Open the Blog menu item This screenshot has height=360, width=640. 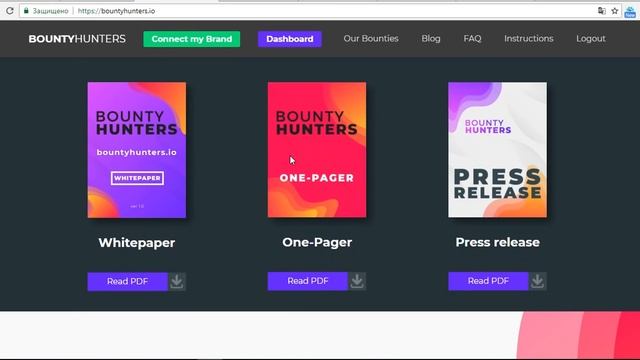tap(431, 38)
